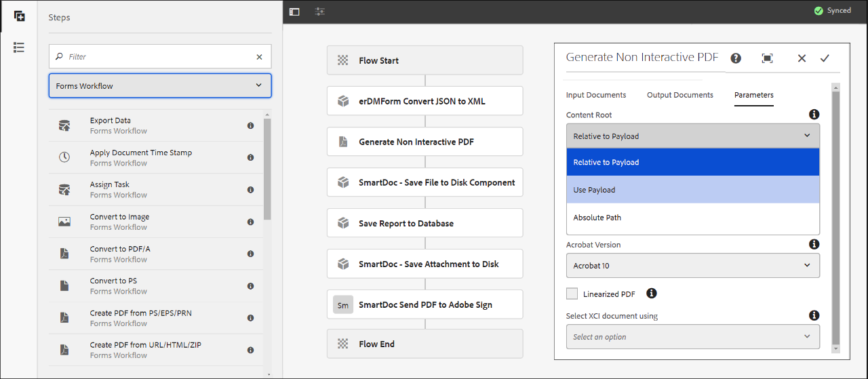
Task: Open the Select XCI document dropdown
Action: [692, 337]
